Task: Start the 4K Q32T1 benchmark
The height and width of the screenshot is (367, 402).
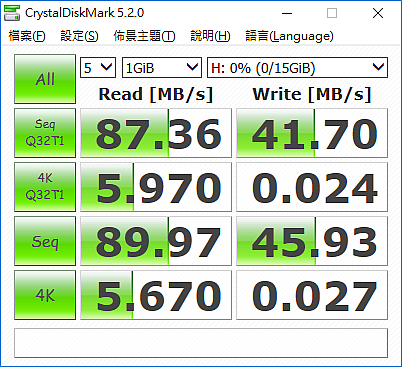Action: pyautogui.click(x=45, y=187)
